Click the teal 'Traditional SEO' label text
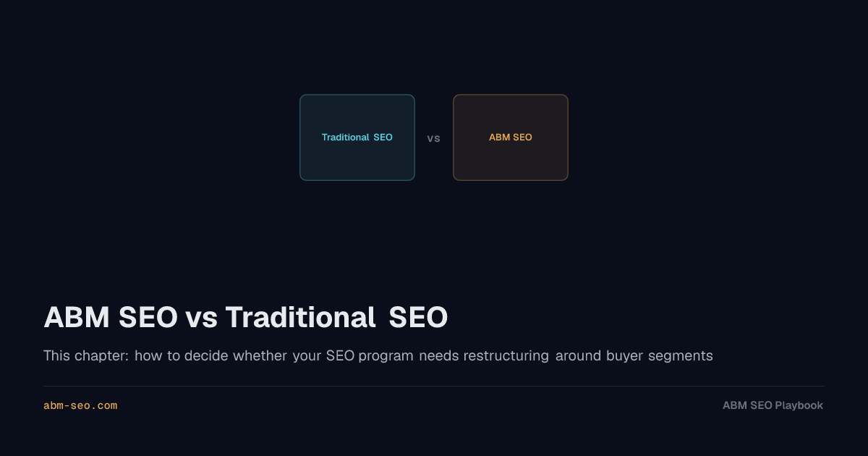Viewport: 868px width, 456px height. coord(357,138)
